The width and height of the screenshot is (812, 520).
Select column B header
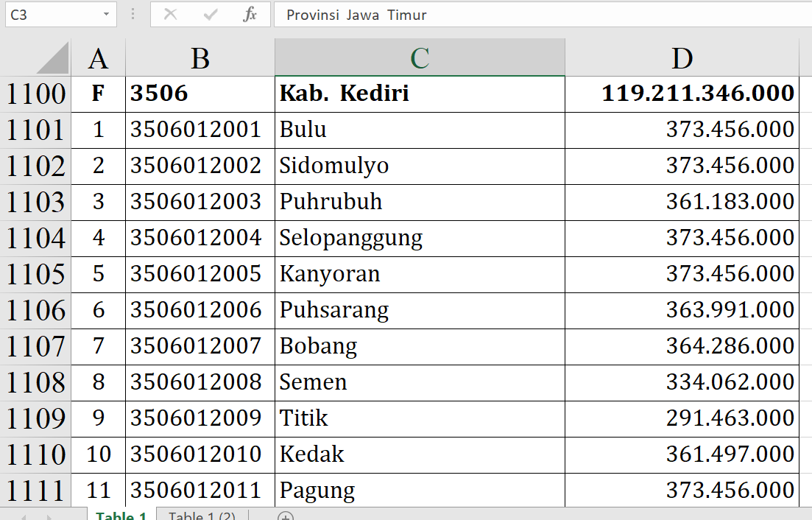tap(200, 58)
